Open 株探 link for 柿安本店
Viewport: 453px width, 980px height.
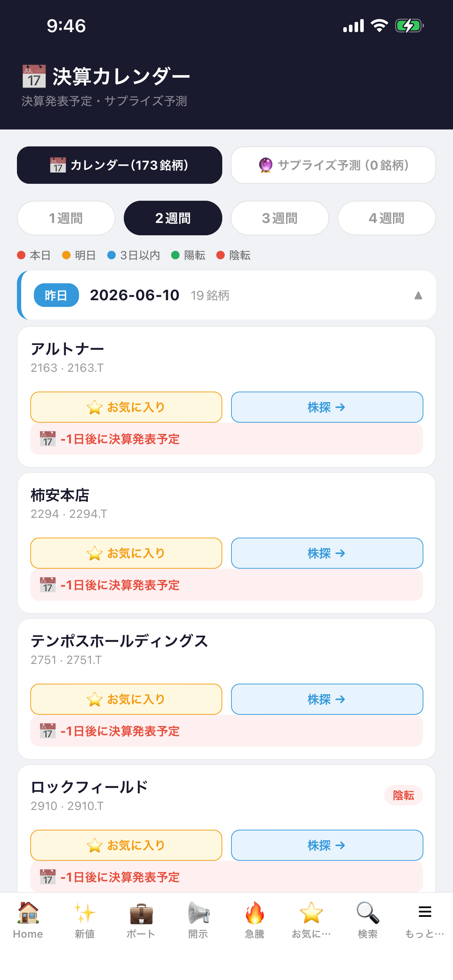pos(327,553)
